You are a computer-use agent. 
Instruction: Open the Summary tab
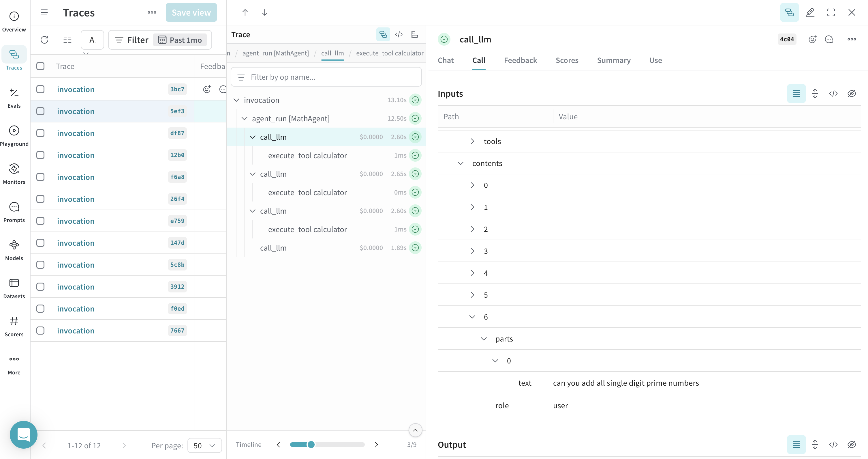tap(614, 60)
